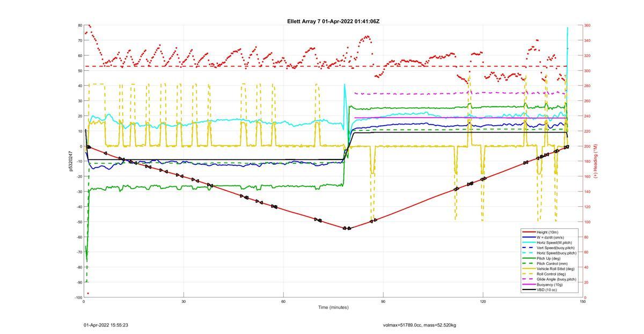Click the right heading axis tick "360"
The width and height of the screenshot is (644, 334).
[x=587, y=25]
